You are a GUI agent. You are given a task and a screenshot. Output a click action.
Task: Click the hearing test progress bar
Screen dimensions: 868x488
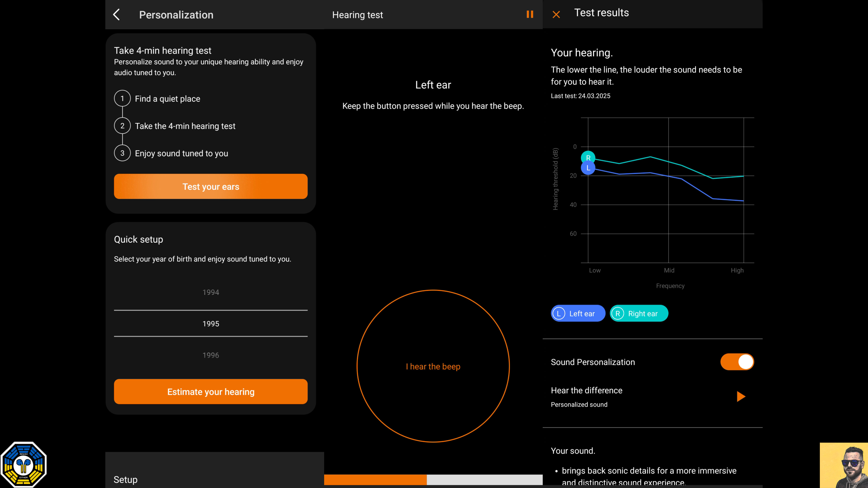tap(433, 479)
